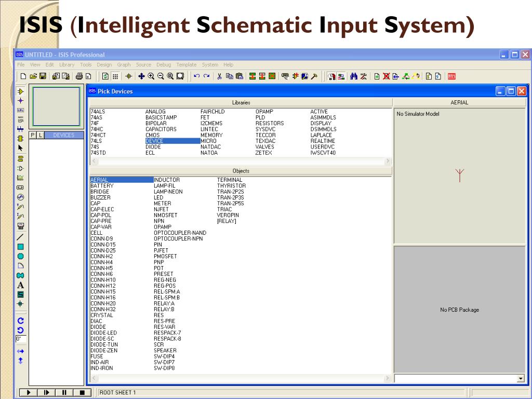
Task: Select the 2D circle drawing tool
Action: [x=20, y=256]
